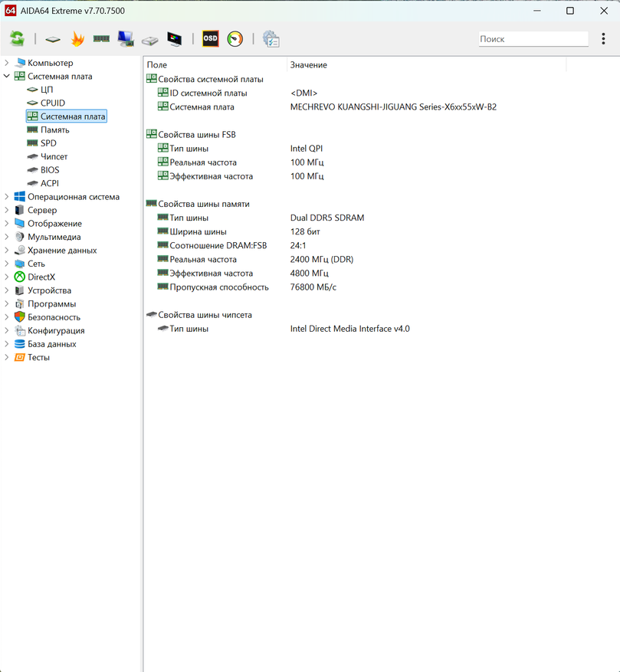Select Устройства in the tree
Viewport: 620px width, 672px height.
[49, 290]
